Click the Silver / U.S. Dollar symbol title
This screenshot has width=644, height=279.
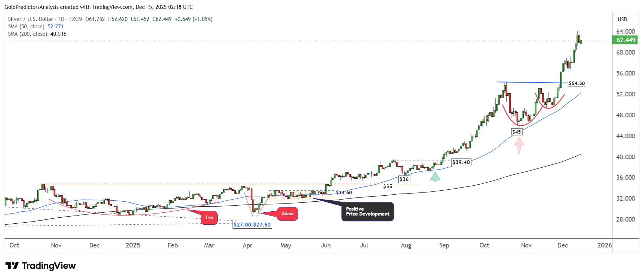[31, 19]
